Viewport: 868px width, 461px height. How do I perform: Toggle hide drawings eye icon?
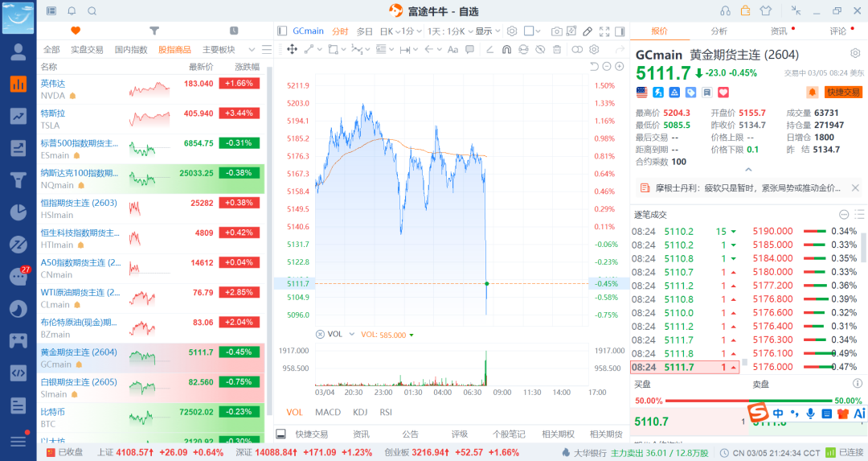[x=540, y=49]
